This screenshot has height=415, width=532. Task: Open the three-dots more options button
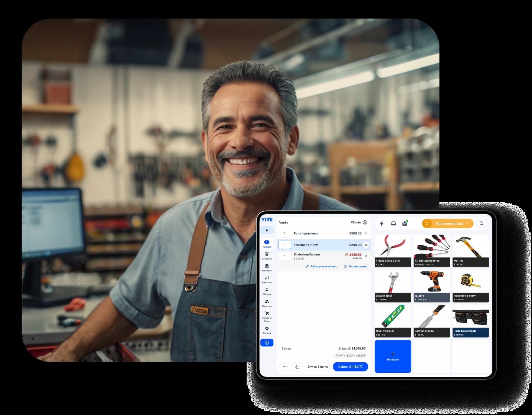[x=285, y=367]
